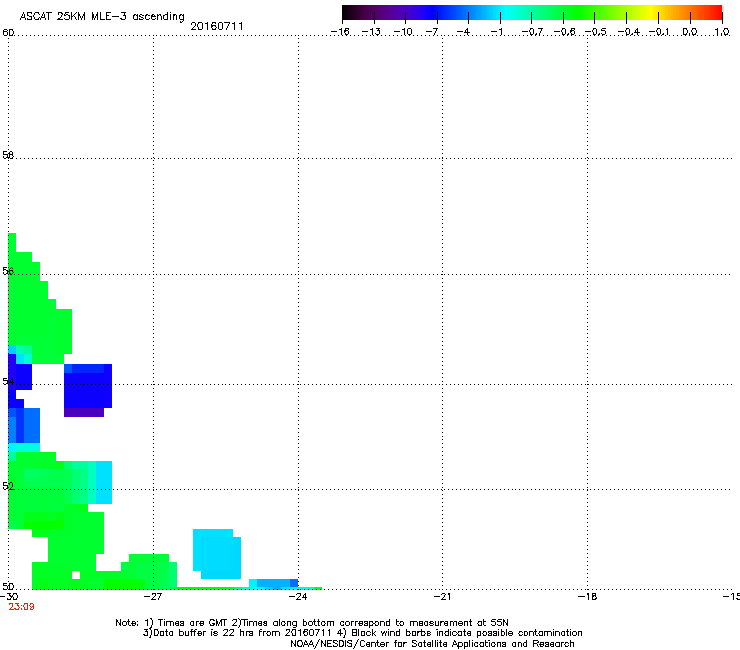Click the NOAA/NESDIS credit line
The image size is (740, 650).
(x=432, y=644)
